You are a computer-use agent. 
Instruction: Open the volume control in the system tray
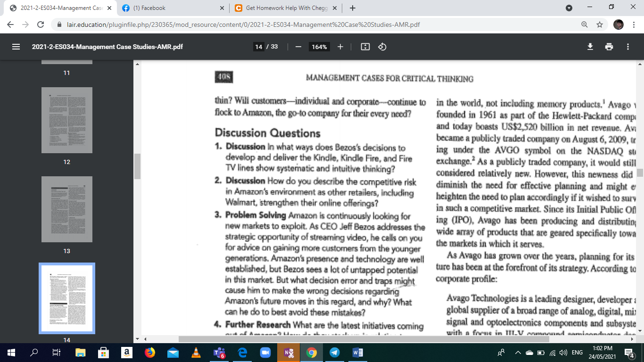coord(562,353)
